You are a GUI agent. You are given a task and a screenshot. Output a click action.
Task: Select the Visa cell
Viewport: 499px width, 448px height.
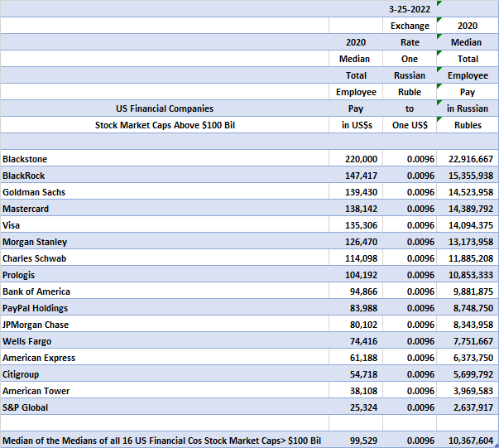165,224
